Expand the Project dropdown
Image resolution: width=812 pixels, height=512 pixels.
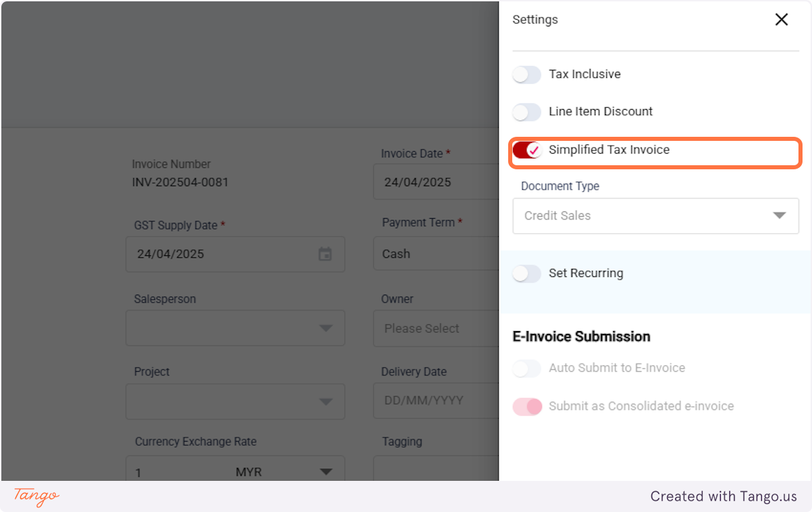[235, 401]
